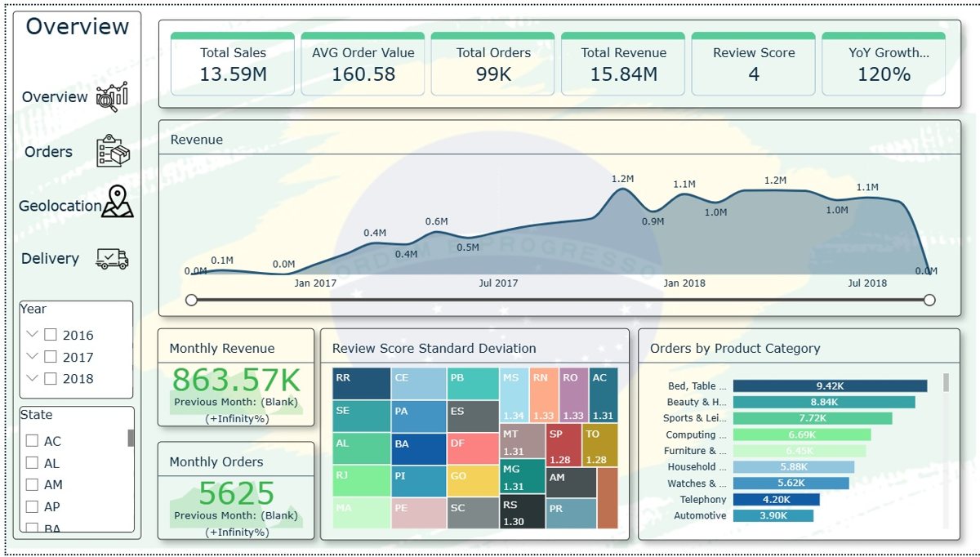This screenshot has width=980, height=557.
Task: Expand the 2017 year chevron
Action: pos(33,356)
